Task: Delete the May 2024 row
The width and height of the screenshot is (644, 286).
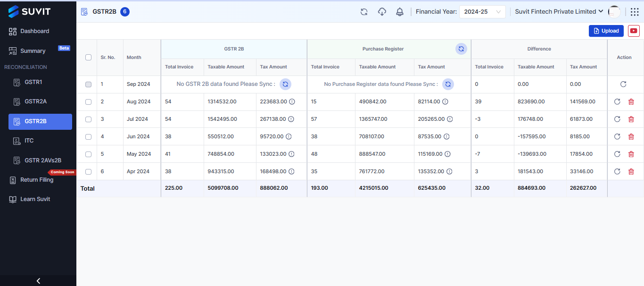Action: coord(631,154)
